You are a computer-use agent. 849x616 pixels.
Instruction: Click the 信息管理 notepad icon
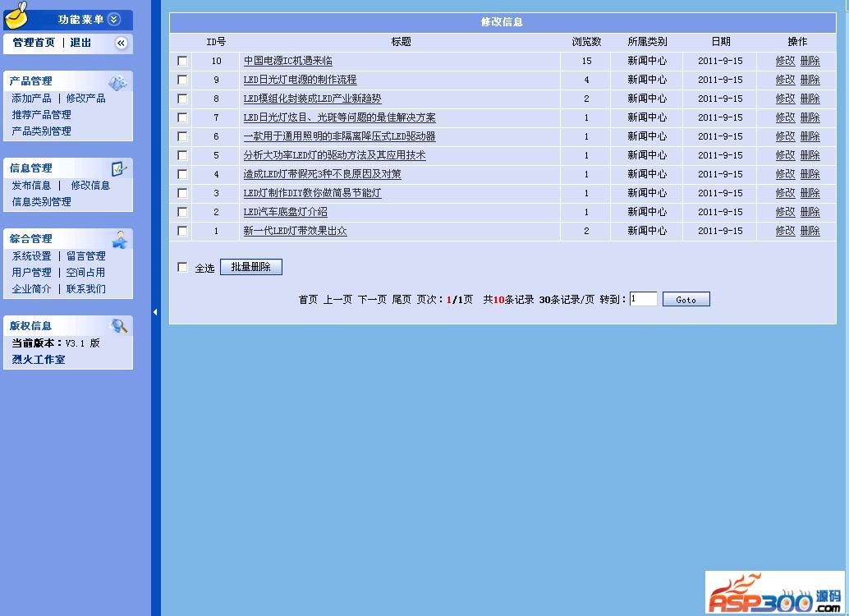[x=118, y=168]
